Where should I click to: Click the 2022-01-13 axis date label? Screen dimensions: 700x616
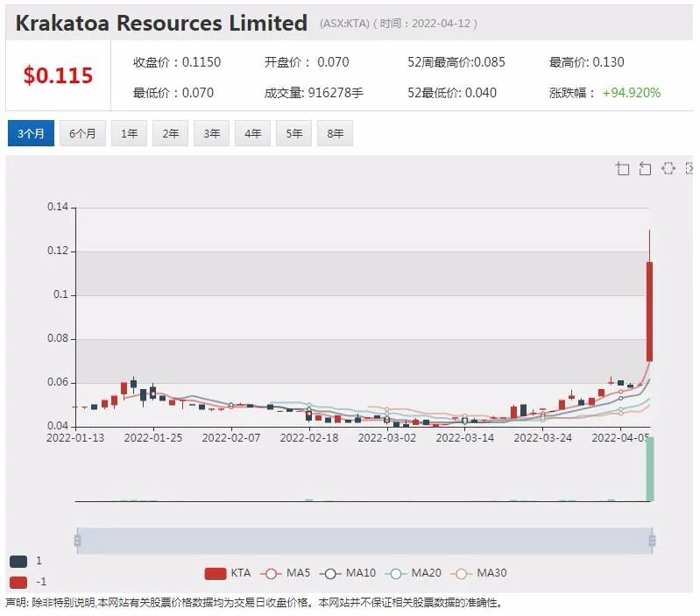pos(75,438)
